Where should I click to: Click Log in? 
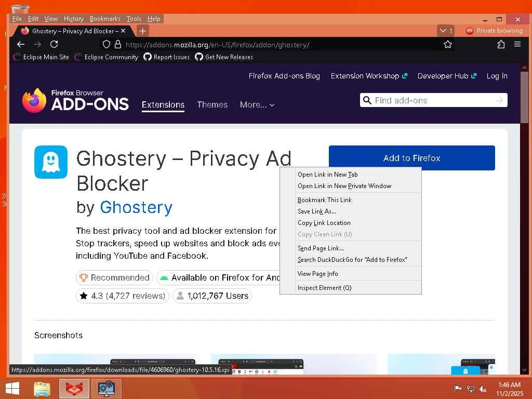pyautogui.click(x=497, y=76)
